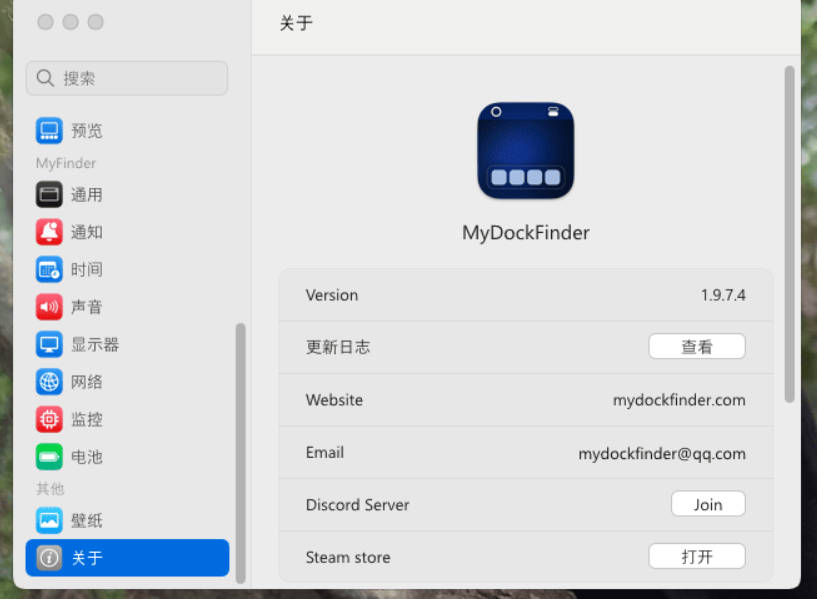
Task: Click the Discord Server label
Action: pos(357,505)
